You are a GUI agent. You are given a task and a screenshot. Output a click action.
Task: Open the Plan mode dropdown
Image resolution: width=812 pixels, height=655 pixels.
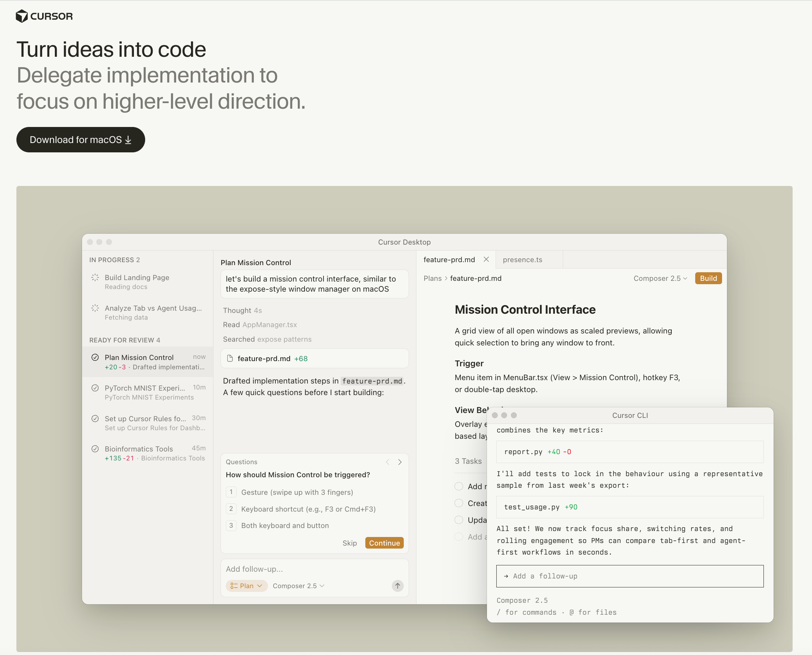(247, 586)
